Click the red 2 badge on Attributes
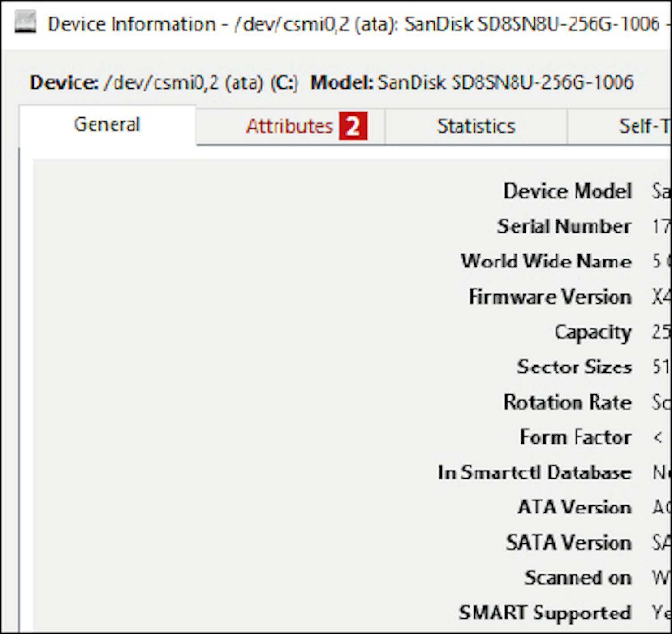Screen dimensions: 672x634 pos(353,126)
